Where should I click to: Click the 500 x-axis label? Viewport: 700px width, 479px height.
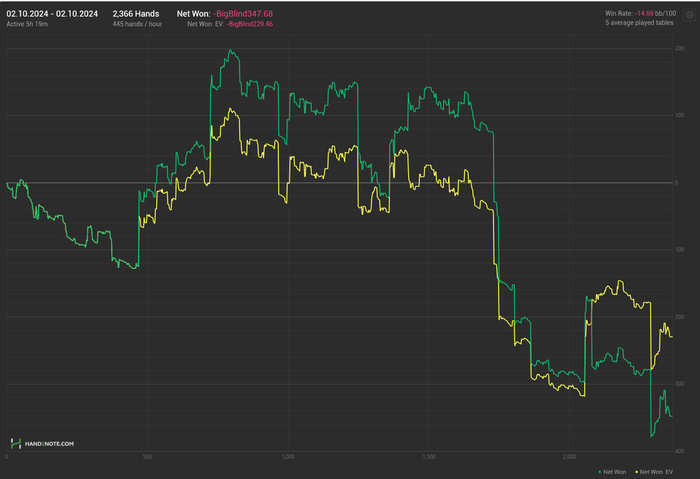pos(147,457)
